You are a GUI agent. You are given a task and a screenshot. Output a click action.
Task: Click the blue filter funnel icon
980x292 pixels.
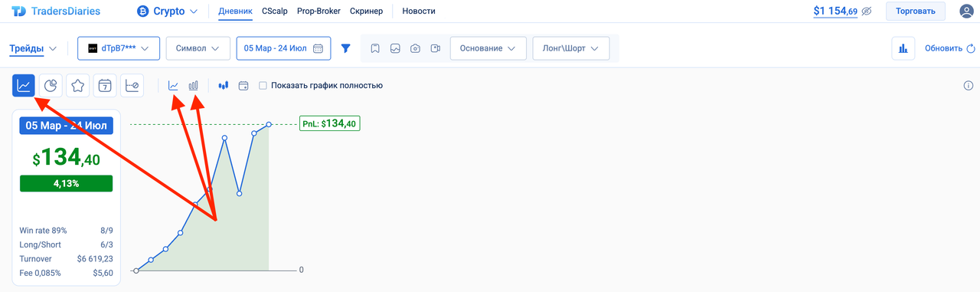(346, 48)
